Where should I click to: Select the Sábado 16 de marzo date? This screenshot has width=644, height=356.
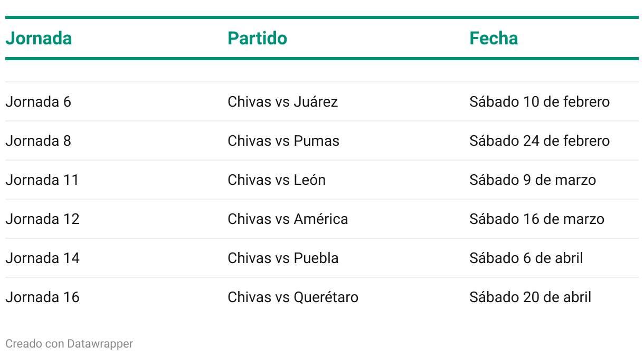pyautogui.click(x=537, y=219)
